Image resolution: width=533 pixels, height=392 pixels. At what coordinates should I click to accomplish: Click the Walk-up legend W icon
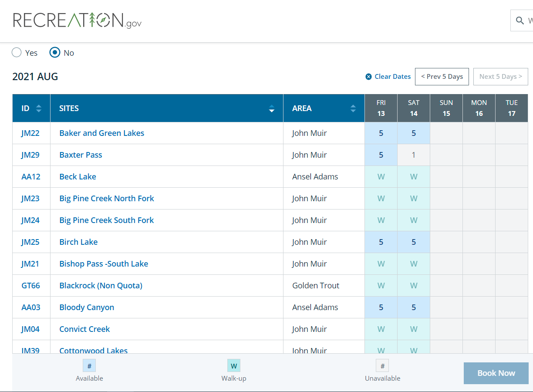coord(234,366)
